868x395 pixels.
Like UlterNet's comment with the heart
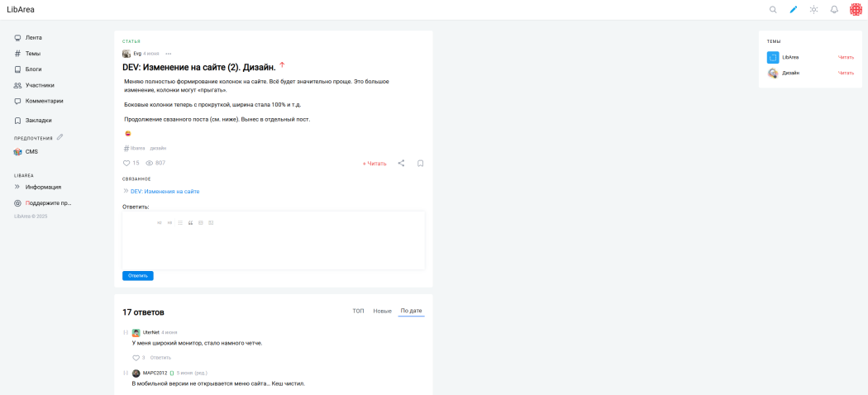coord(136,358)
